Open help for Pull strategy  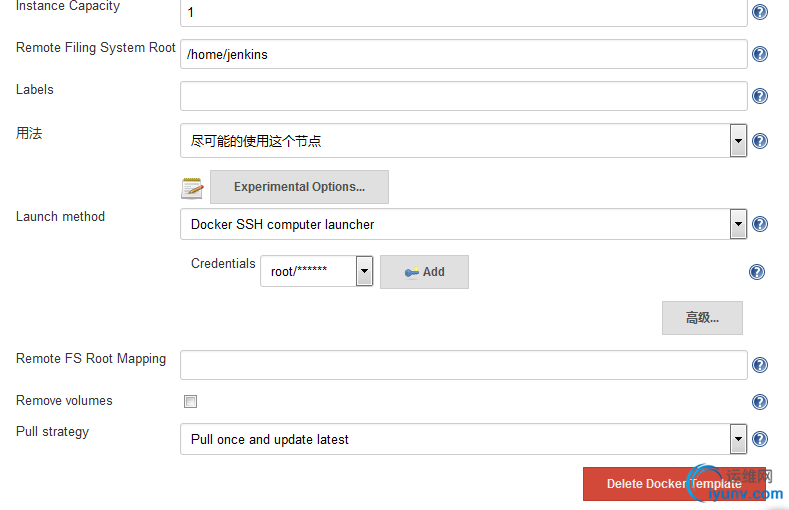(759, 439)
